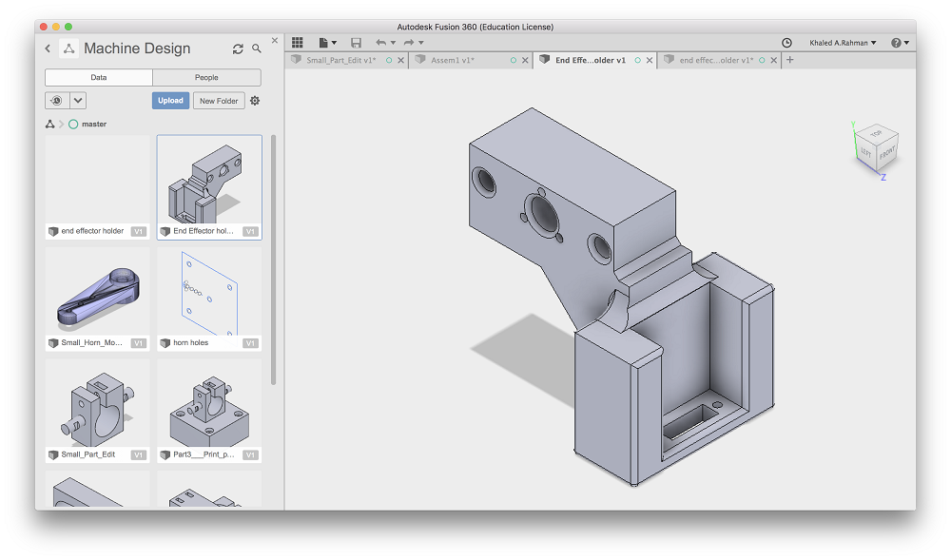This screenshot has height=560, width=951.
Task: Switch to the People tab
Action: click(206, 78)
